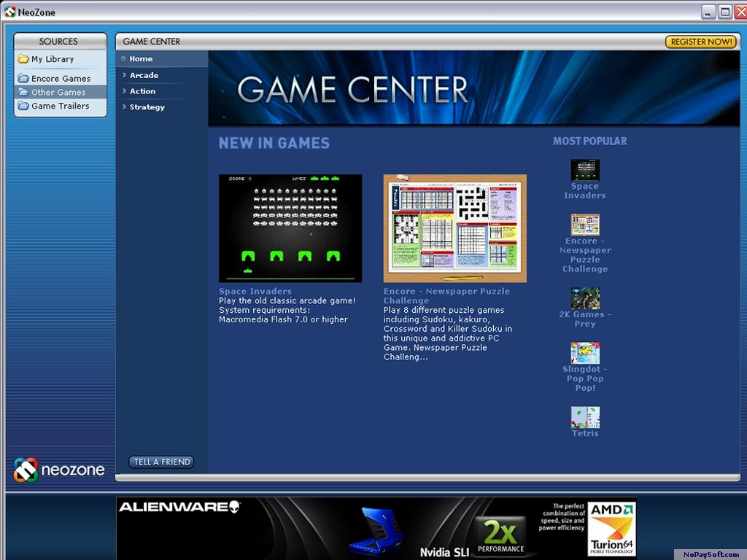Select the Encore Games folder icon
The image size is (747, 560).
pyautogui.click(x=23, y=78)
